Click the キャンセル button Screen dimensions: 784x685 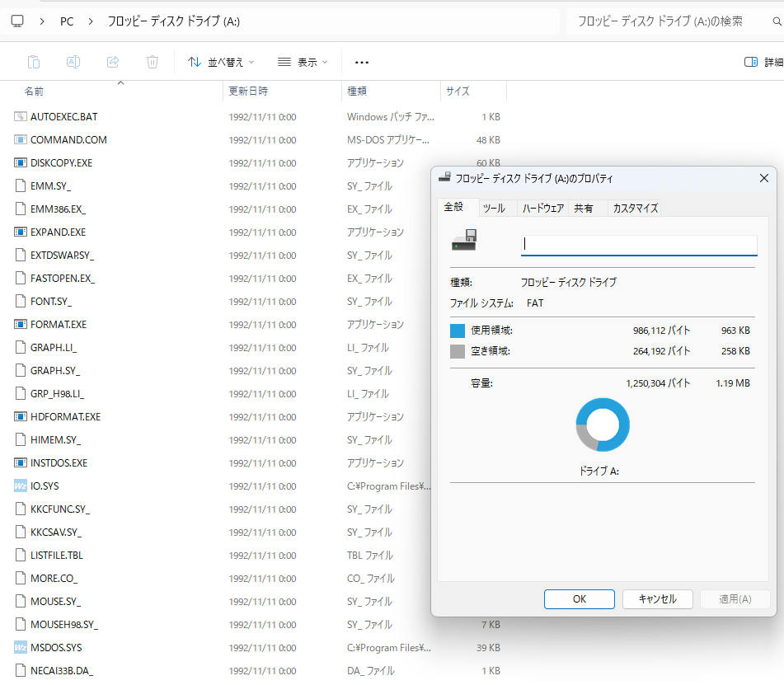pyautogui.click(x=658, y=599)
